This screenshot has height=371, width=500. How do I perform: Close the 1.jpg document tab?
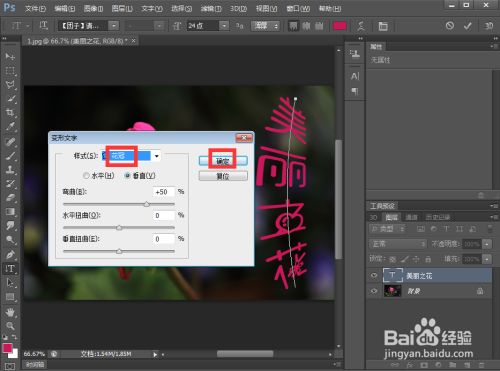coord(133,41)
